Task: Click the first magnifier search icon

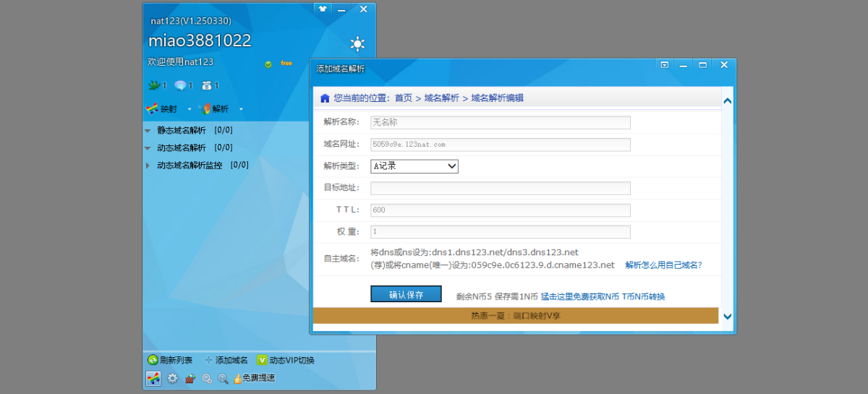Action: click(207, 378)
